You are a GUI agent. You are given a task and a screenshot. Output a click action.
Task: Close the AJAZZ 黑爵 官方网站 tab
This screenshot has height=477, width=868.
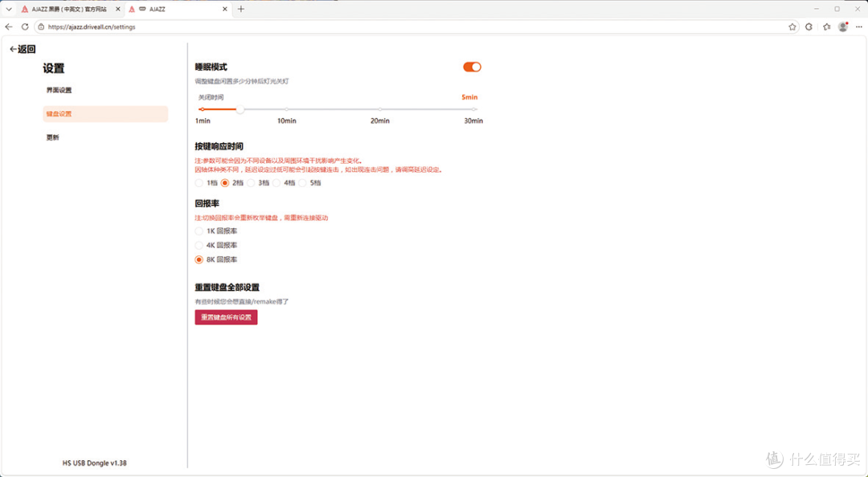117,10
